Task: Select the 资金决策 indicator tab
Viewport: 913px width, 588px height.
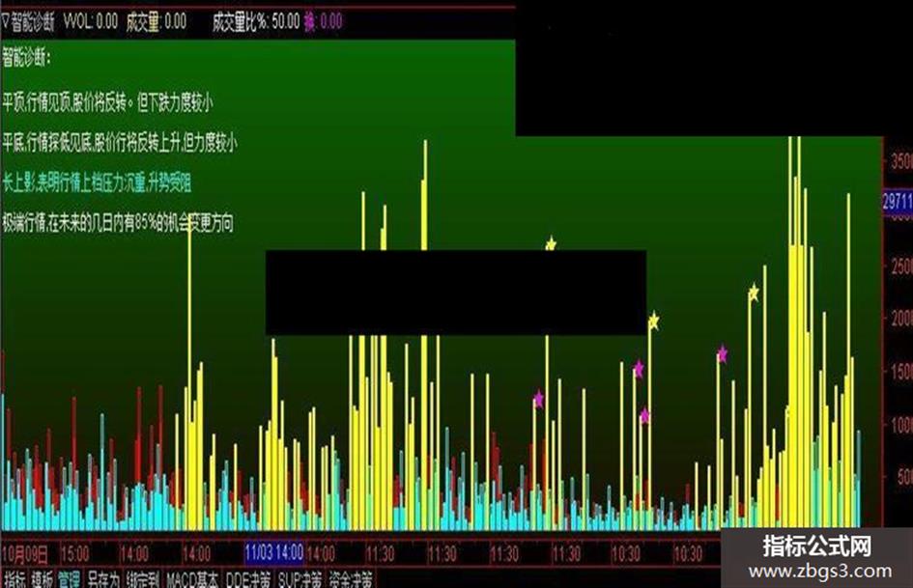Action: 351,580
